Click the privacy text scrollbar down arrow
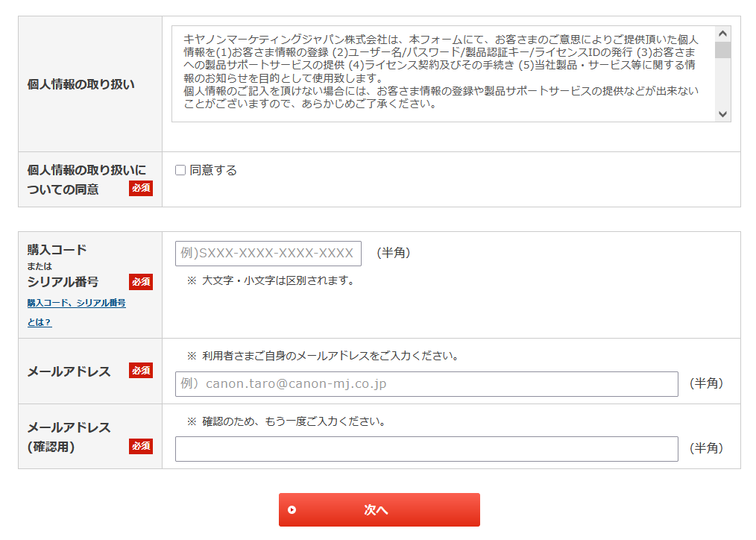Viewport: 756px width, 540px height. pos(722,114)
